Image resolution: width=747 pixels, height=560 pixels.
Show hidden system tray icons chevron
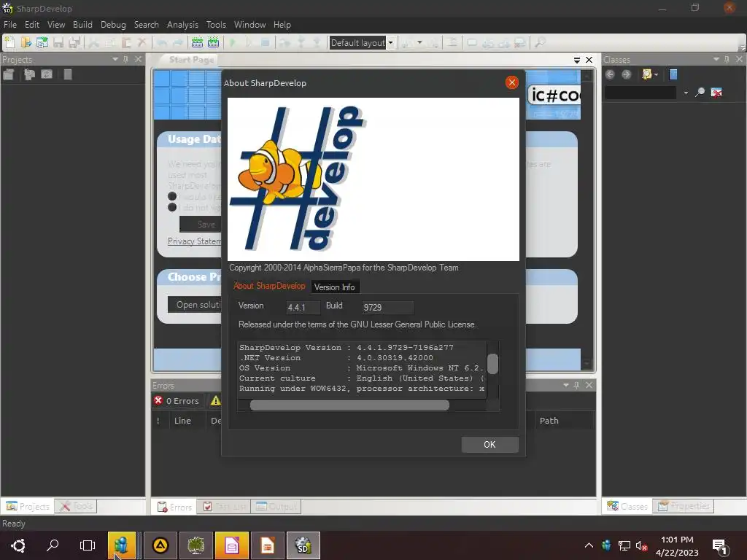point(589,545)
